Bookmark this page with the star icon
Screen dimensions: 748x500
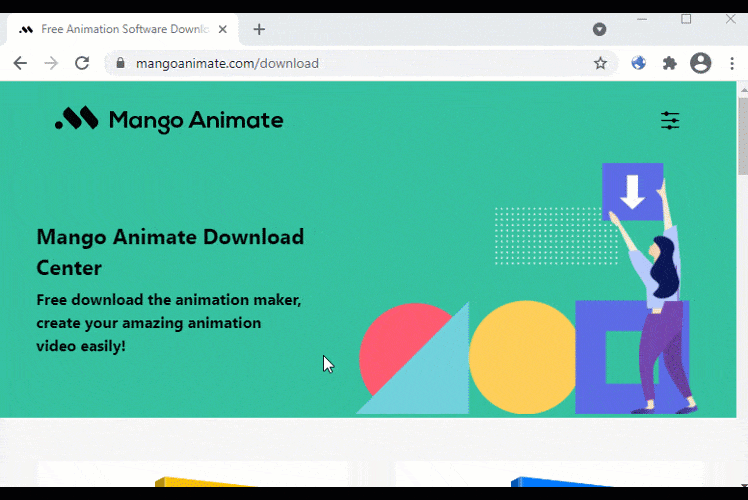tap(600, 63)
